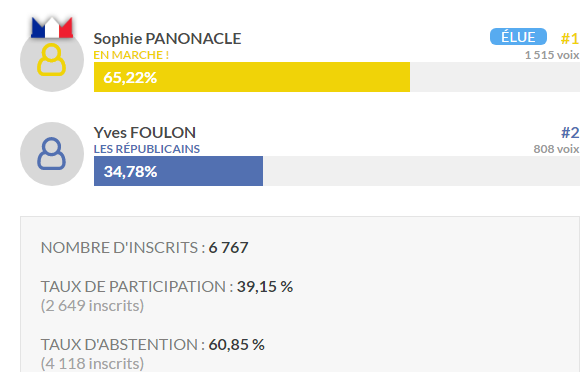Click the grey unfilled part of FOULON's bar
Viewport: 584px width, 372px height.
click(x=421, y=171)
